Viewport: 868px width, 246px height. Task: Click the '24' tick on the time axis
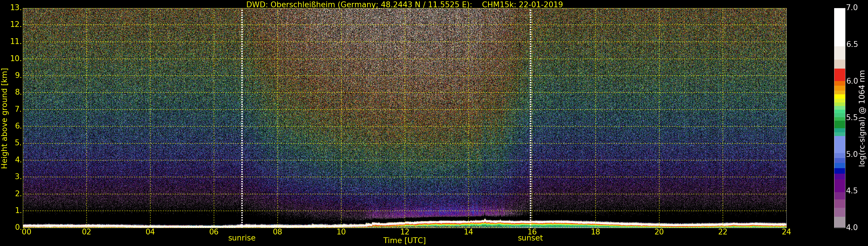pos(786,232)
